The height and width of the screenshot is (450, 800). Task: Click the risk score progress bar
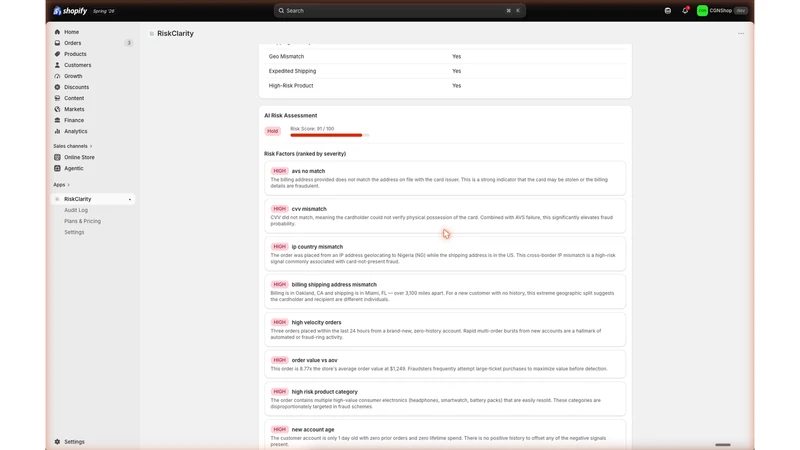pos(330,135)
